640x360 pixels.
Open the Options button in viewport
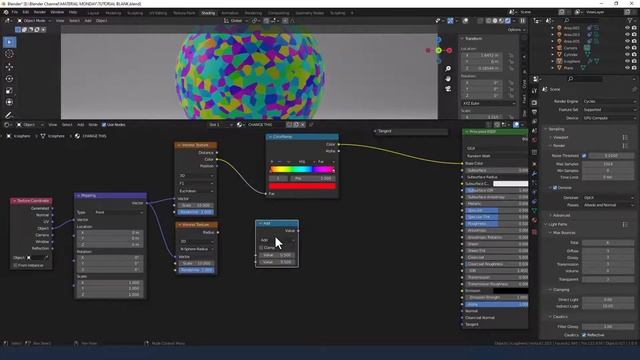coord(516,30)
